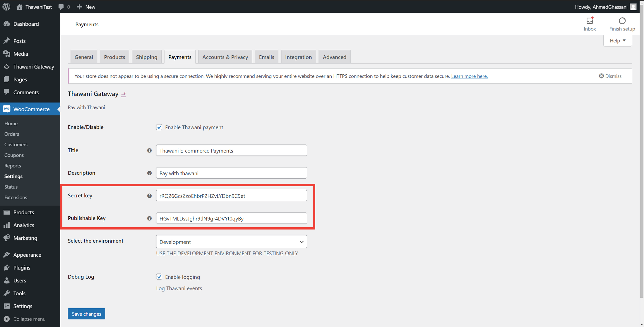
Task: Open the Integration tab
Action: coord(299,57)
